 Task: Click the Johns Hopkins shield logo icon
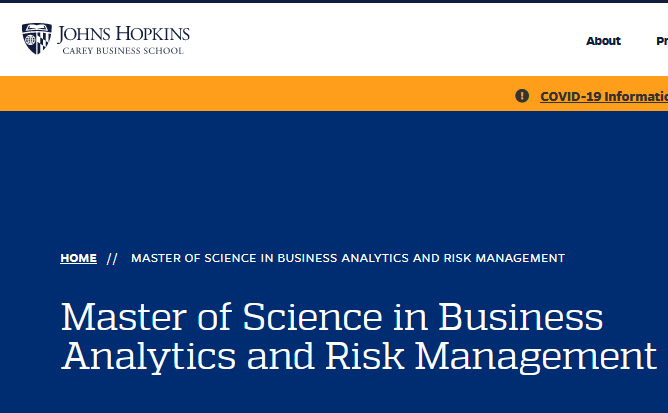37,38
